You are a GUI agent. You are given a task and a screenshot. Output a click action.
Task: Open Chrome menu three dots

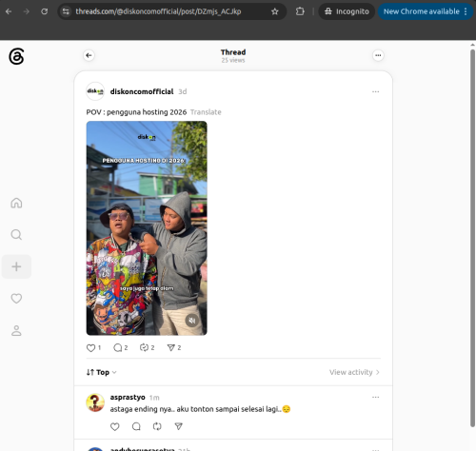466,11
